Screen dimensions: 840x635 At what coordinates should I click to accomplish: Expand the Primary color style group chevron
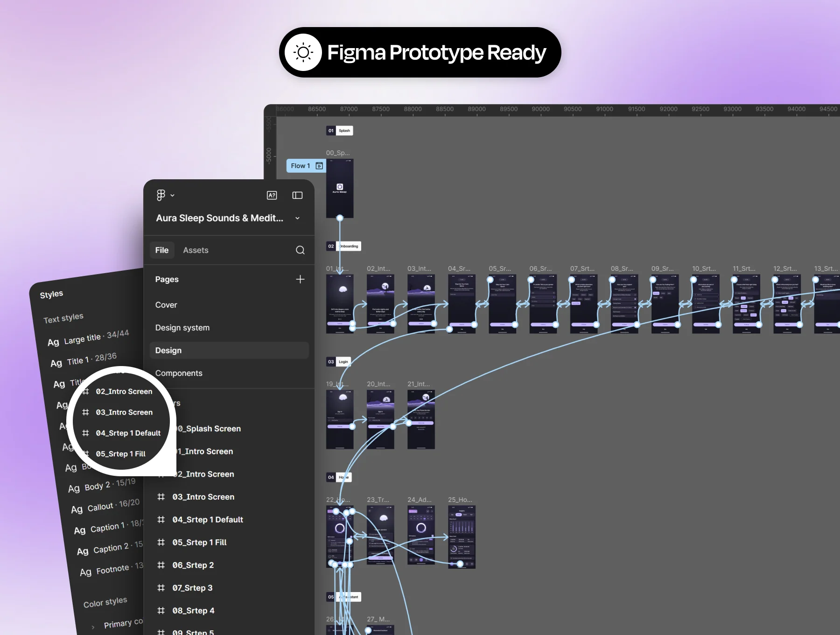pyautogui.click(x=93, y=627)
